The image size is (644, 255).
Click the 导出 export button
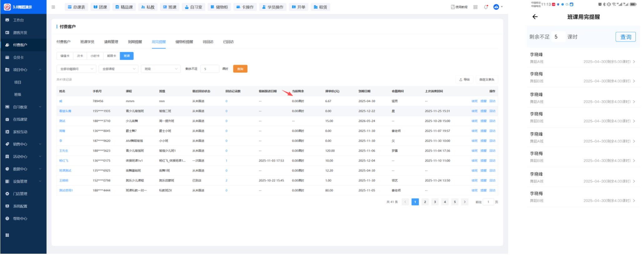click(x=464, y=80)
